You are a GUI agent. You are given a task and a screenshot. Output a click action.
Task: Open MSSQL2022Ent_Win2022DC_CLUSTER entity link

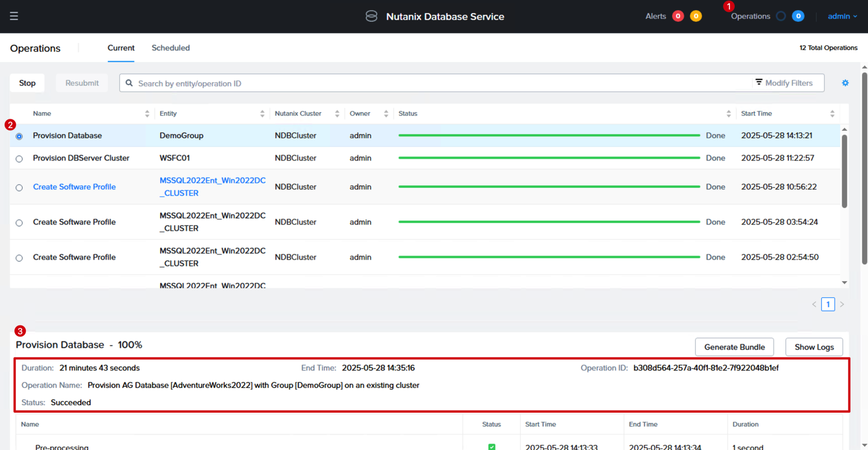[x=212, y=187]
